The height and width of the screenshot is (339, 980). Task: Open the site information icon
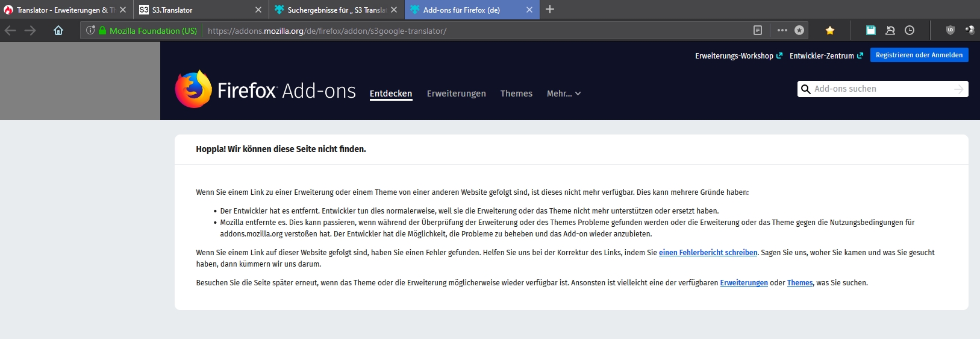[x=90, y=30]
